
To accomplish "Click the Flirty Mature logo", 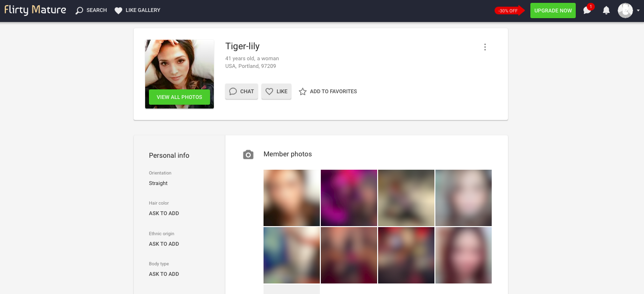I will [x=35, y=10].
